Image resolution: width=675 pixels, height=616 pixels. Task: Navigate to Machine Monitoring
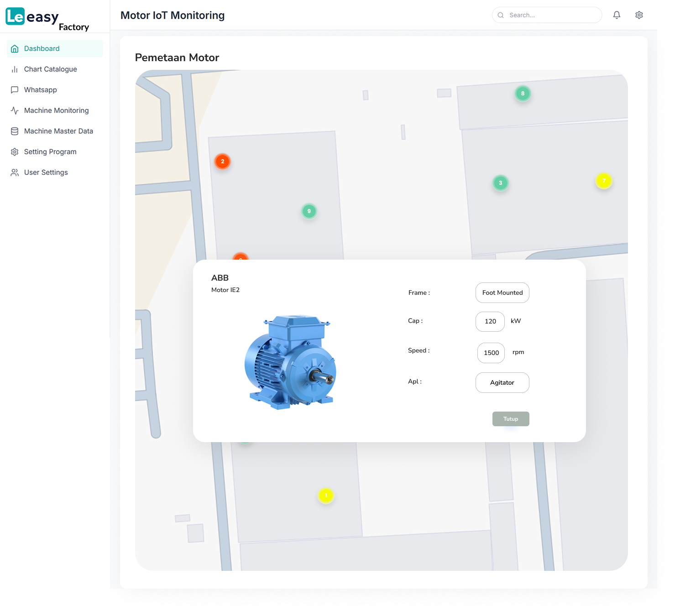click(x=56, y=110)
